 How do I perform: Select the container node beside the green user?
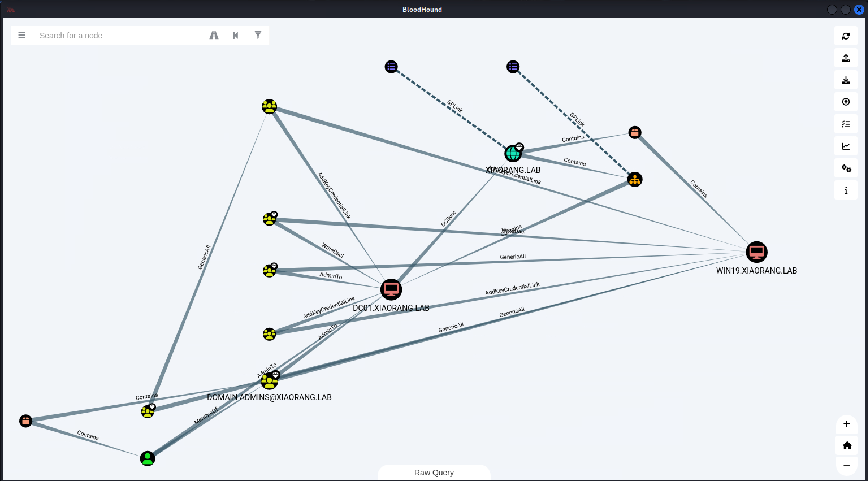26,421
